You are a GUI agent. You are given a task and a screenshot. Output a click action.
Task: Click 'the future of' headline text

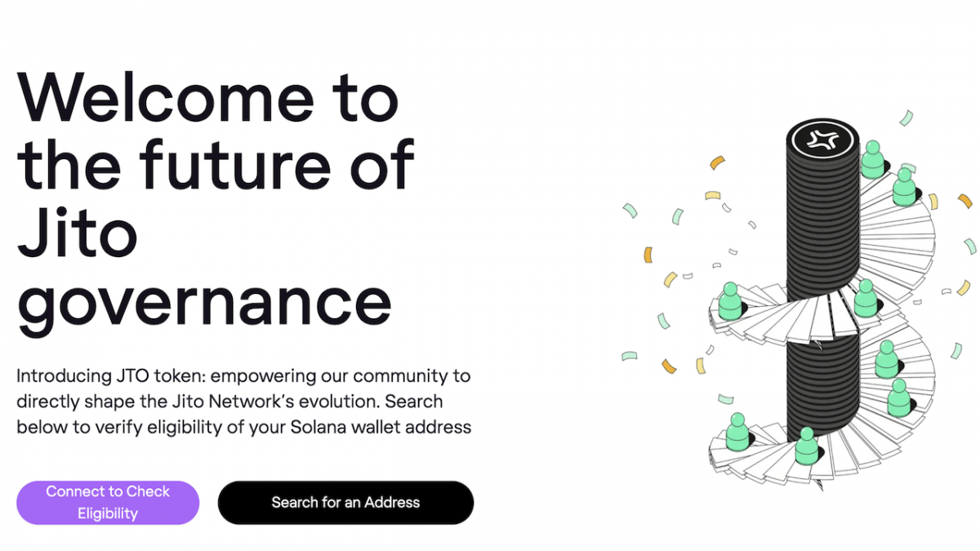tap(216, 164)
